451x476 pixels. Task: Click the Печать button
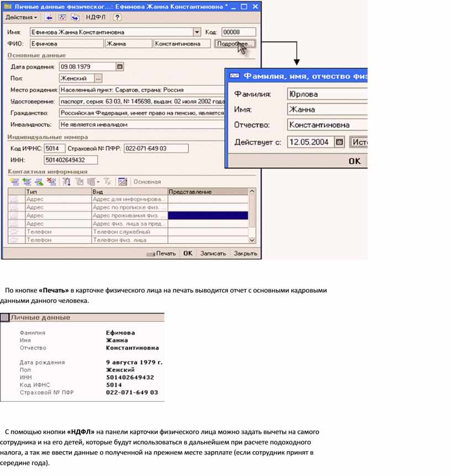161,254
